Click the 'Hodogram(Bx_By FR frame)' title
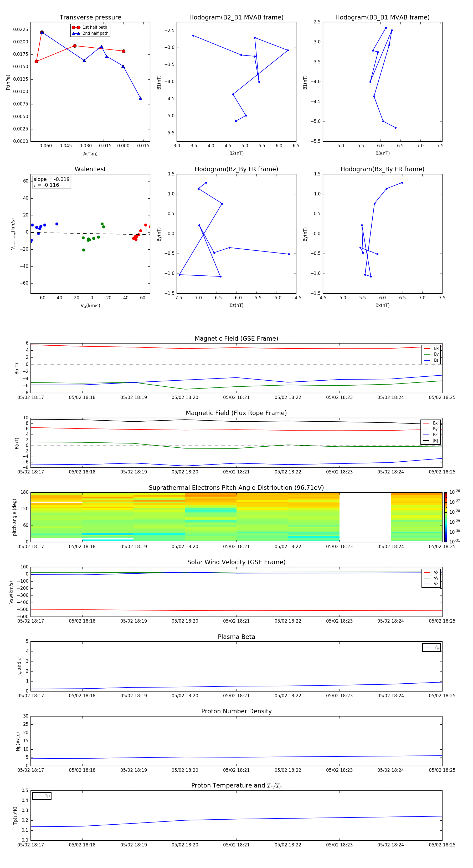This screenshot has height=868, width=473. coord(382,169)
